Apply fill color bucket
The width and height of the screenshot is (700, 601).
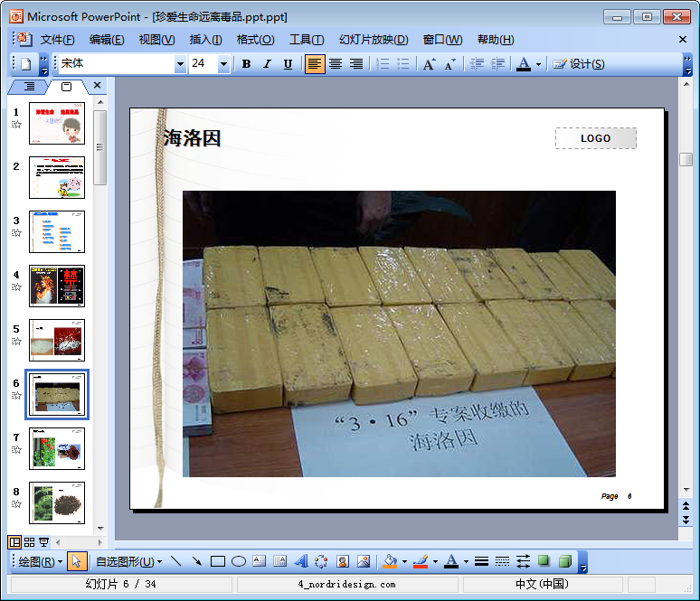(x=390, y=561)
